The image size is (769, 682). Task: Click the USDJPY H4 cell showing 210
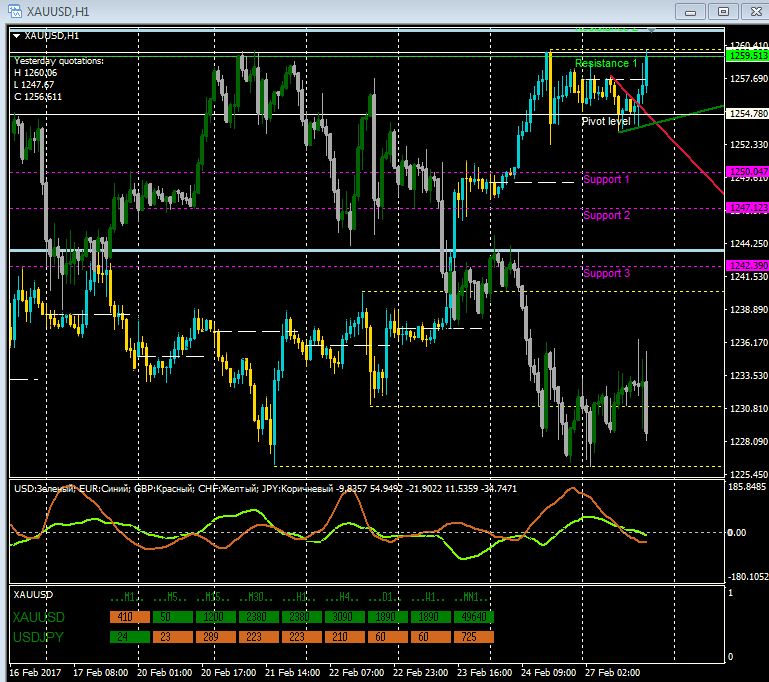pyautogui.click(x=345, y=637)
